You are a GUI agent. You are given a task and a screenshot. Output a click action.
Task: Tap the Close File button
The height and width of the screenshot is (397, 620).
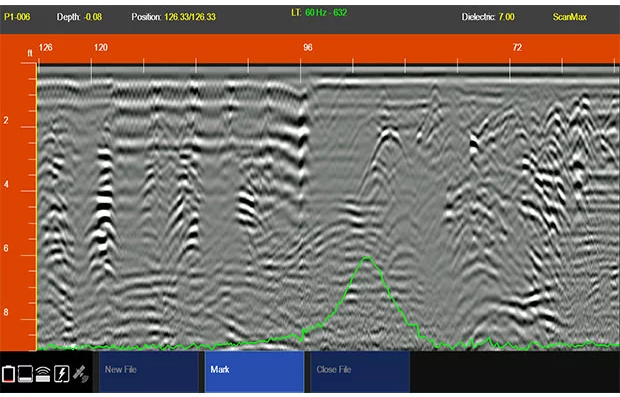(360, 371)
